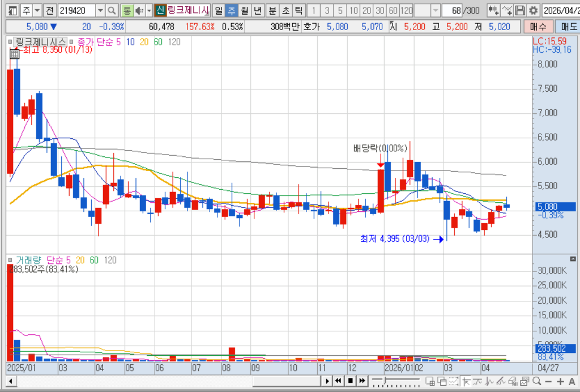Click the 3D box with bars icon
The image size is (580, 392).
[513, 381]
